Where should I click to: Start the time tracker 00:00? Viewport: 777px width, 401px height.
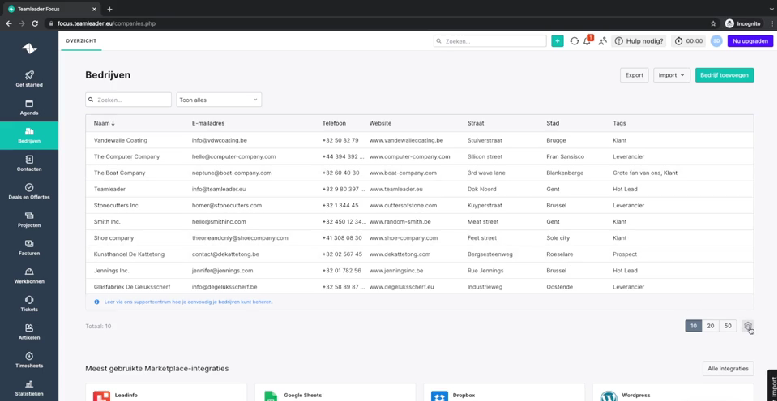pos(689,41)
